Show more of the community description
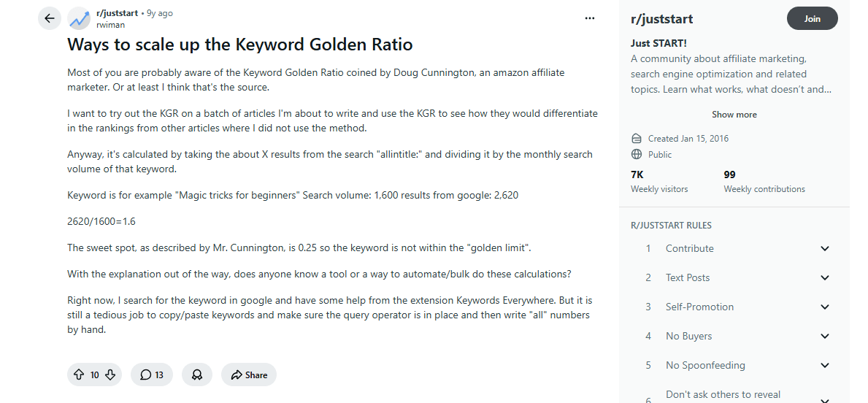Viewport: 868px width, 403px height. [x=734, y=115]
